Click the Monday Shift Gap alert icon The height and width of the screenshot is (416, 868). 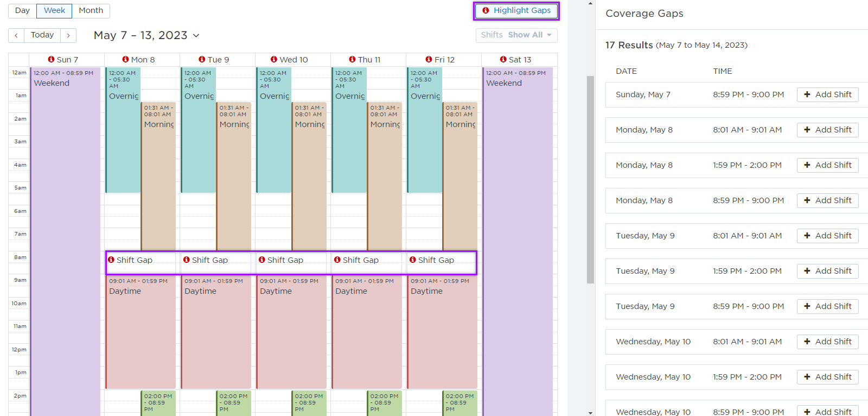[111, 260]
